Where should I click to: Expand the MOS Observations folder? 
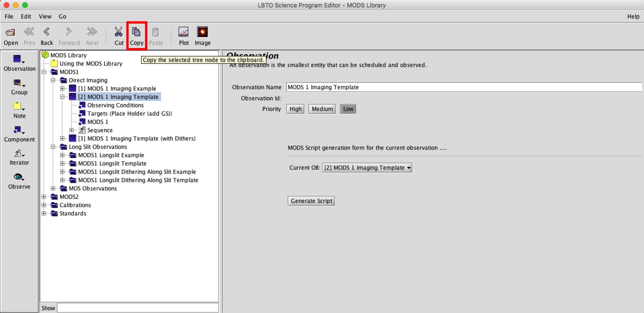click(x=53, y=189)
